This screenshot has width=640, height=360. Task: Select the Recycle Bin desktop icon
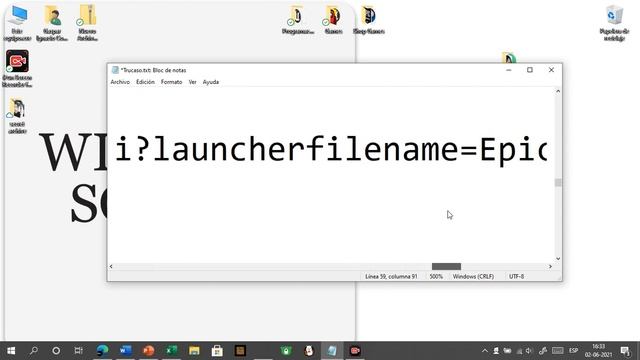coord(614,23)
